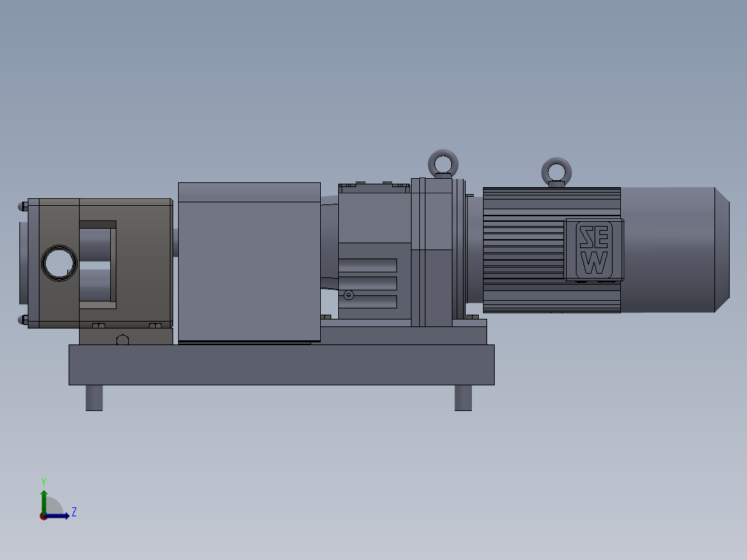This screenshot has width=747, height=560.
Task: Select the left support foot
Action: pos(94,396)
